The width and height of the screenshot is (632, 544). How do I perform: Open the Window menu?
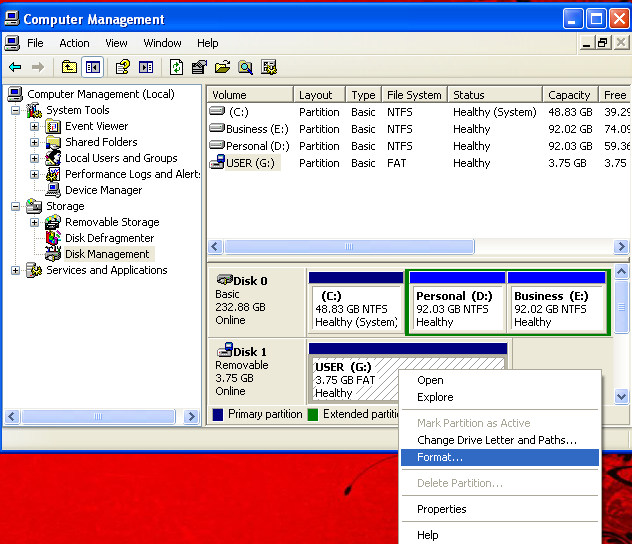pyautogui.click(x=162, y=43)
